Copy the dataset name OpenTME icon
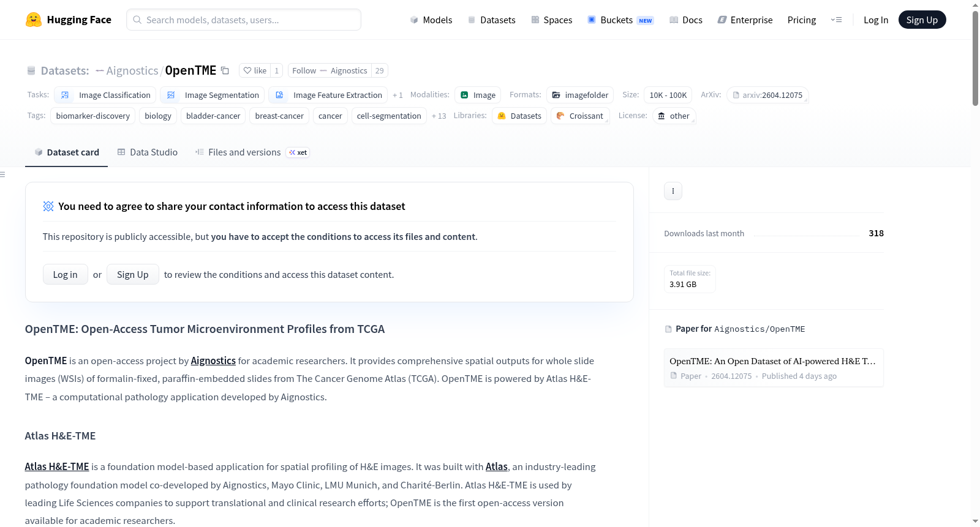This screenshot has height=527, width=980. click(x=225, y=71)
